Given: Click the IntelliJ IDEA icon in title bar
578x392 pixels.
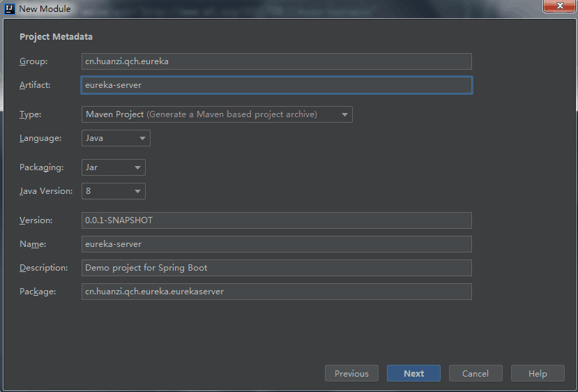Looking at the screenshot, I should [x=10, y=9].
